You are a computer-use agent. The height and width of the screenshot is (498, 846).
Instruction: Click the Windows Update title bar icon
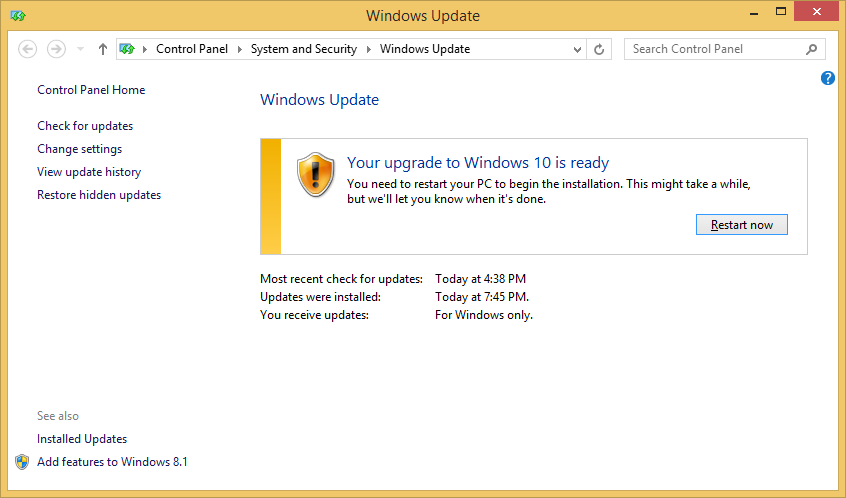coord(18,16)
